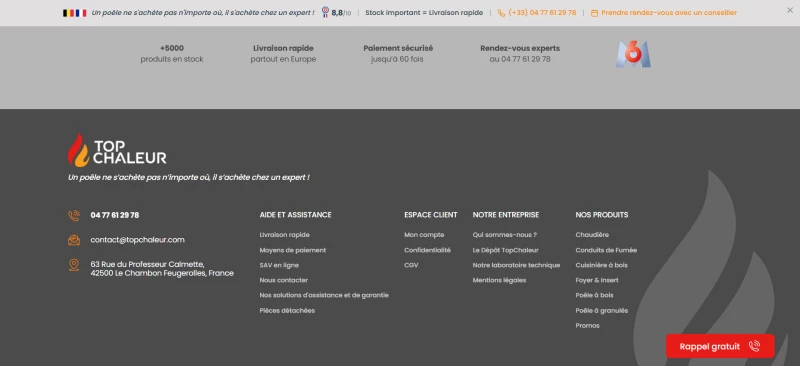Click +5000 produits en stock text
This screenshot has width=800, height=366.
[172, 54]
